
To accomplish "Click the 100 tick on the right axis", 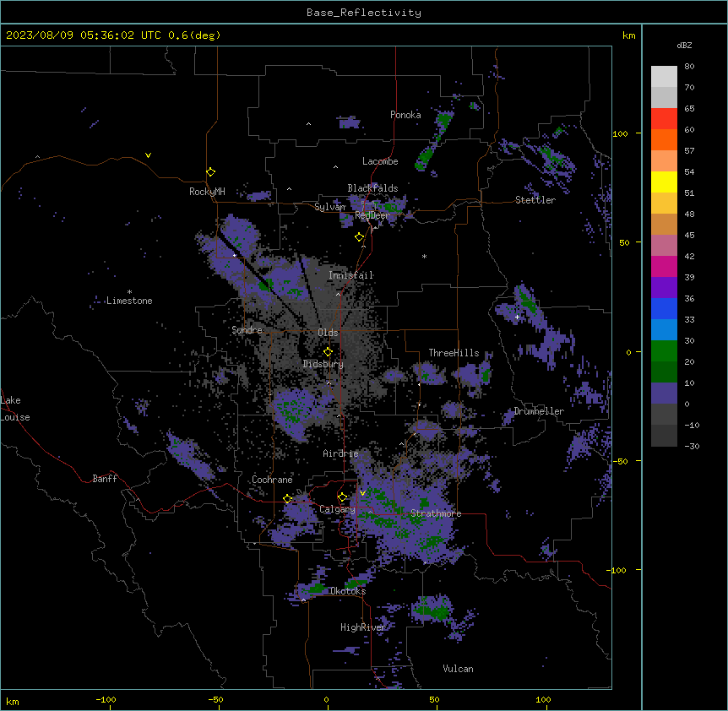I will coord(620,133).
